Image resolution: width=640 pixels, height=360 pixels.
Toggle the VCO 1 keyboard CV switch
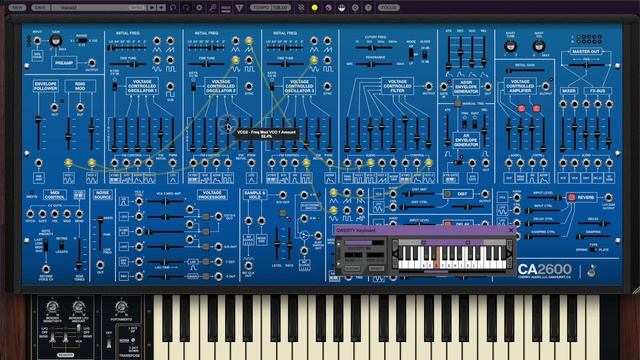point(115,86)
